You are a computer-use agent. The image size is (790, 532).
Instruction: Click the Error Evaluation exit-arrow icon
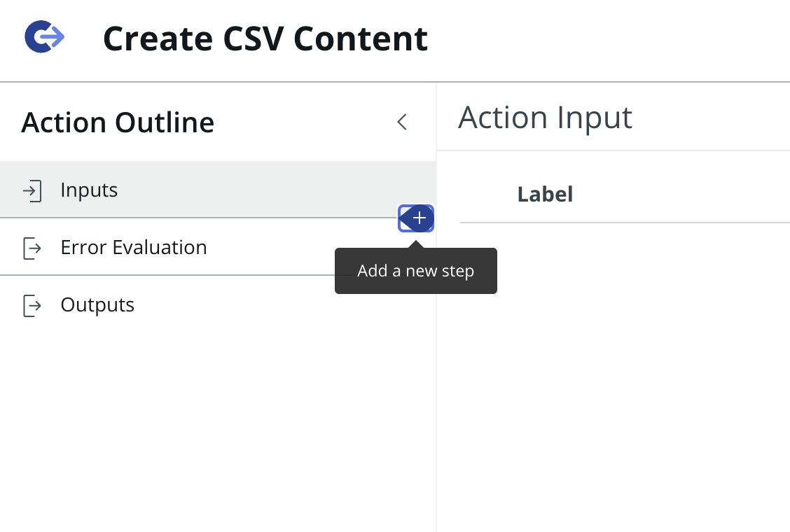click(x=32, y=248)
